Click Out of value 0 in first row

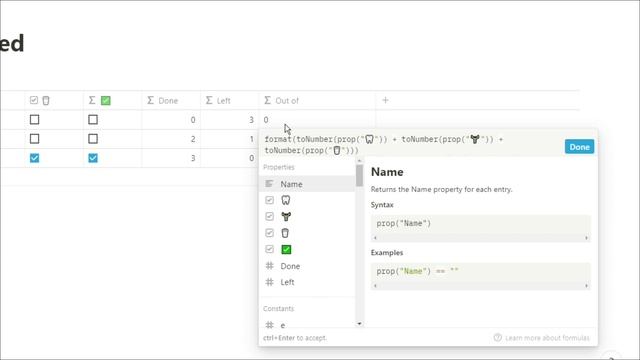[x=266, y=120]
